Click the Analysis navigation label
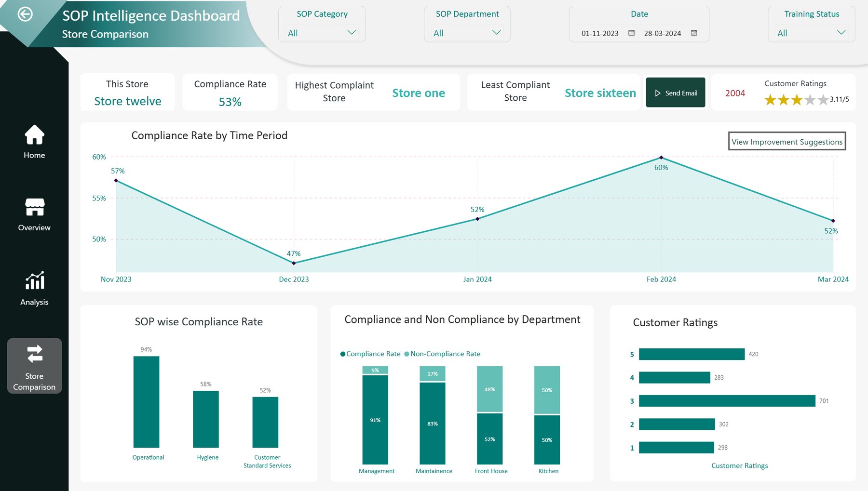 click(x=34, y=302)
